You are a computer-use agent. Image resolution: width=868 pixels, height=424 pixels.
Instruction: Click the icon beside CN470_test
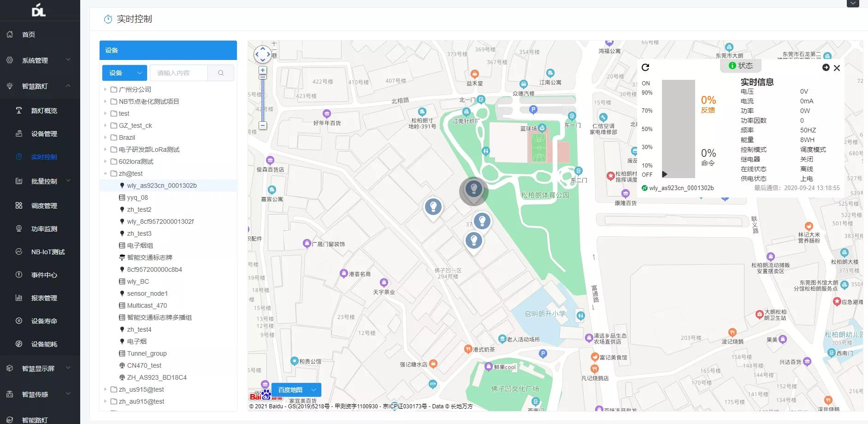(x=122, y=365)
